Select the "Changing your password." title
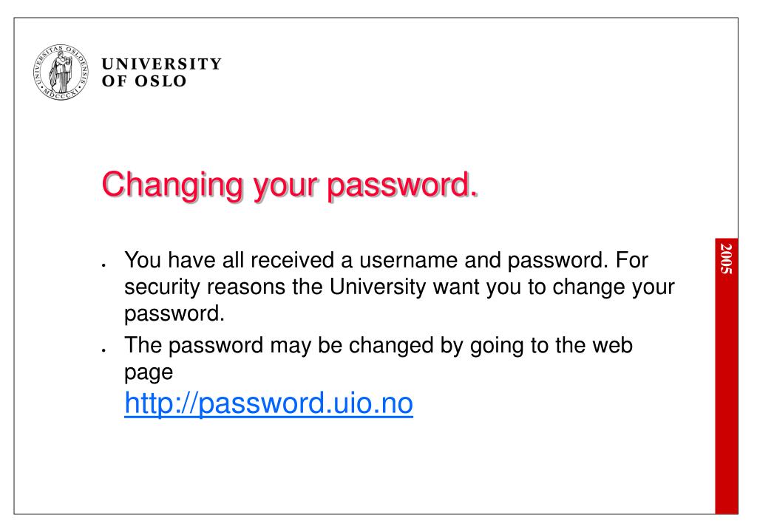This screenshot has width=757, height=532. [x=290, y=185]
